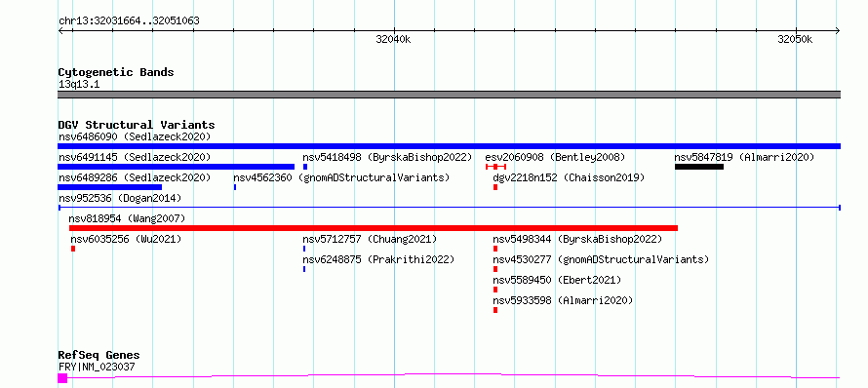The width and height of the screenshot is (868, 388).
Task: Click the blue nsv5712757 marker
Action: [x=304, y=249]
